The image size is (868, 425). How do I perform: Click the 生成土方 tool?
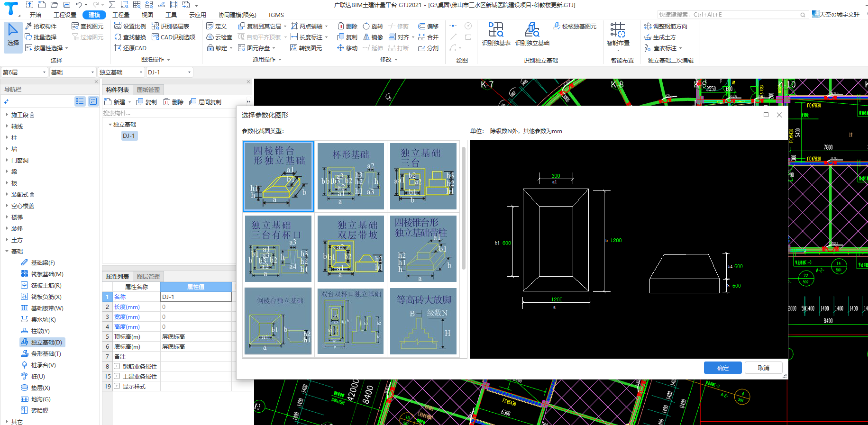coord(660,37)
